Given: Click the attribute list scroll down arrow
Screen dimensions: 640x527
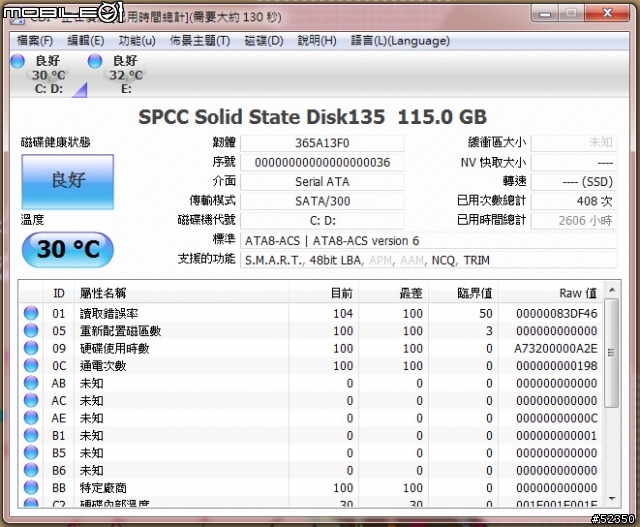Looking at the screenshot, I should pyautogui.click(x=611, y=499).
